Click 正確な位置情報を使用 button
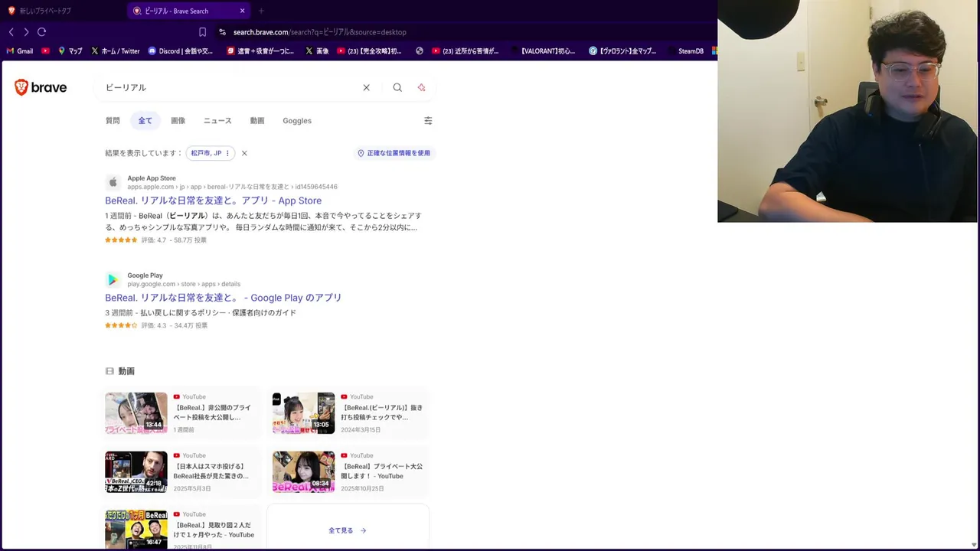This screenshot has width=980, height=551. (394, 153)
